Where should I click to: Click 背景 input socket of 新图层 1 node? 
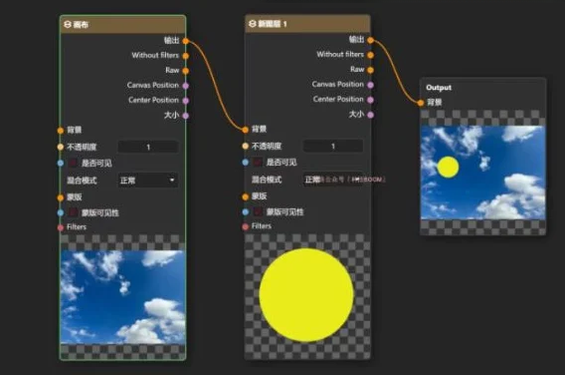245,130
